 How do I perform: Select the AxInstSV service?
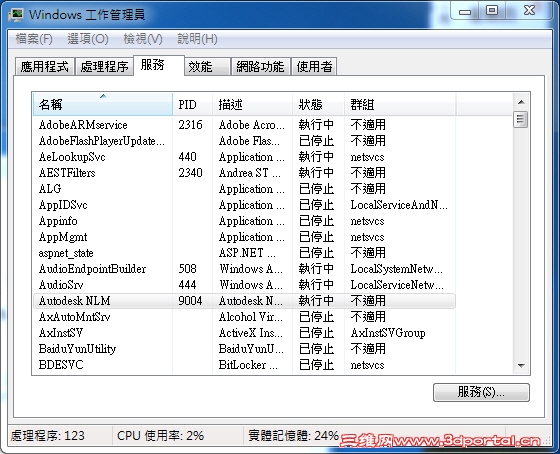(244, 333)
